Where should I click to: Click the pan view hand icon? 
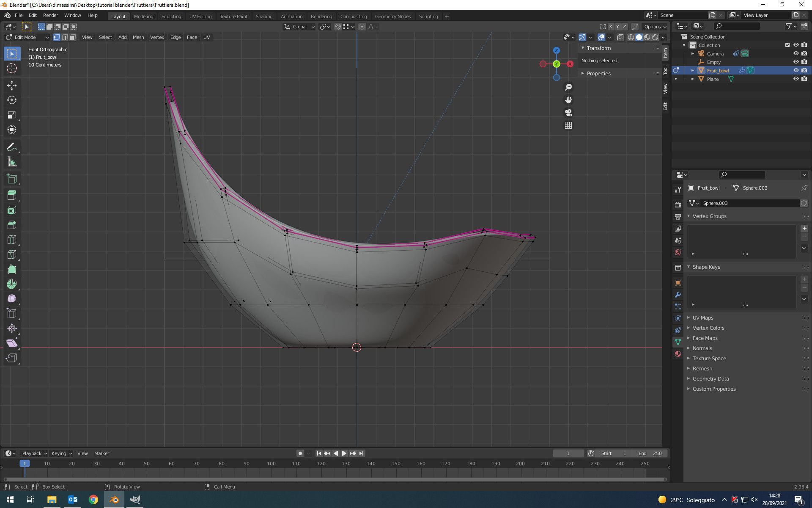tap(568, 100)
